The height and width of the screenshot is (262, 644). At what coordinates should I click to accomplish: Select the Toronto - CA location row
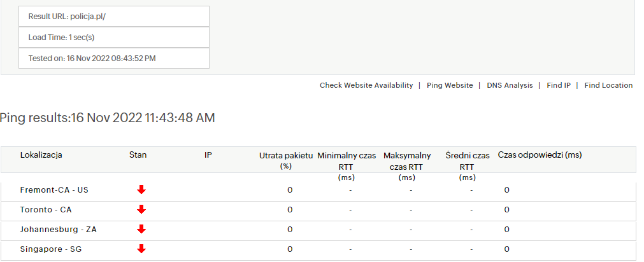[x=47, y=209]
